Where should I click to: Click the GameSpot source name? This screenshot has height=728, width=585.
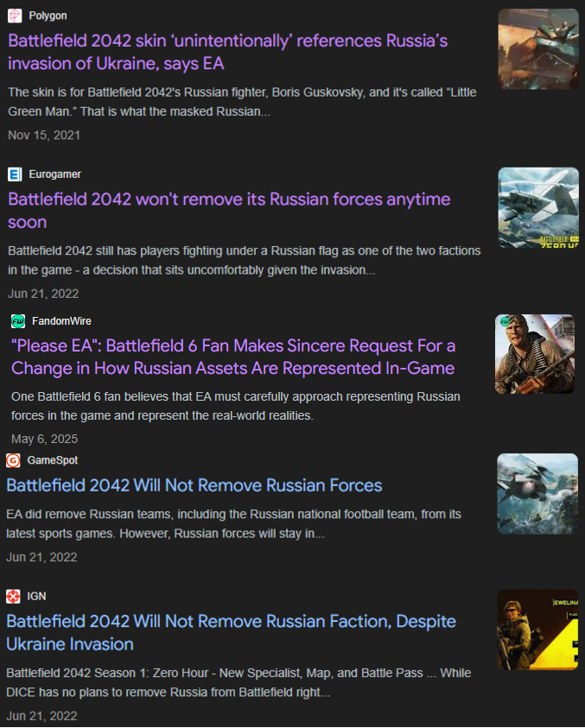[53, 460]
